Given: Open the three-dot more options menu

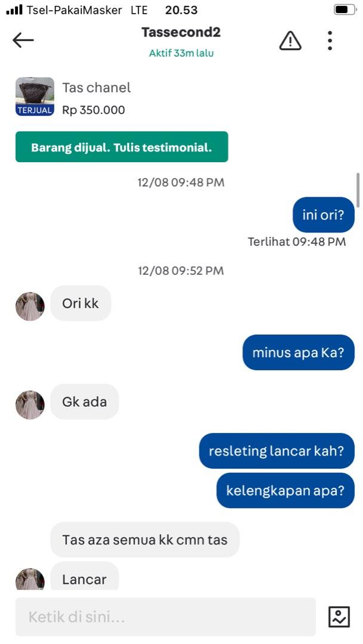Looking at the screenshot, I should [330, 41].
